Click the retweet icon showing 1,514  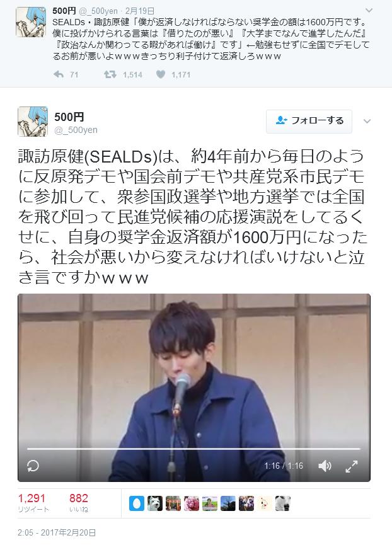tap(110, 74)
